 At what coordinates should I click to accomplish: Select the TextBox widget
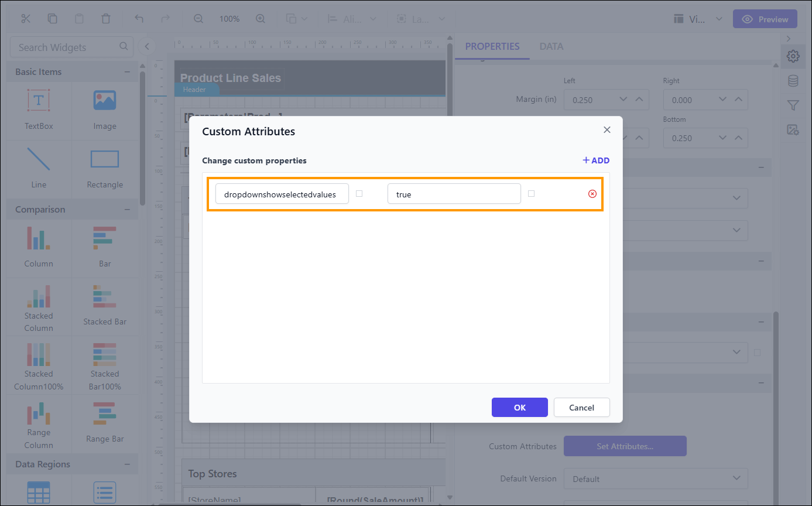pos(39,110)
